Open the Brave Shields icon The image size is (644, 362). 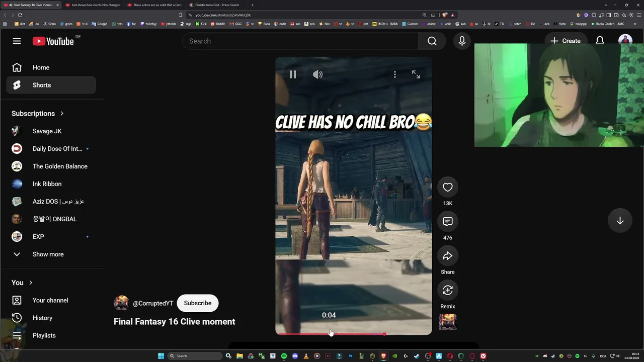(x=445, y=15)
